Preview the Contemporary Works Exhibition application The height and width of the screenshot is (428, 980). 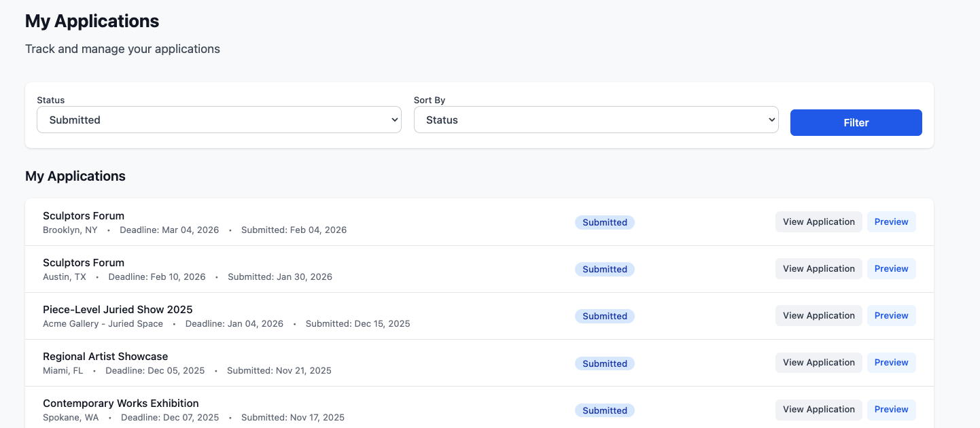(891, 409)
